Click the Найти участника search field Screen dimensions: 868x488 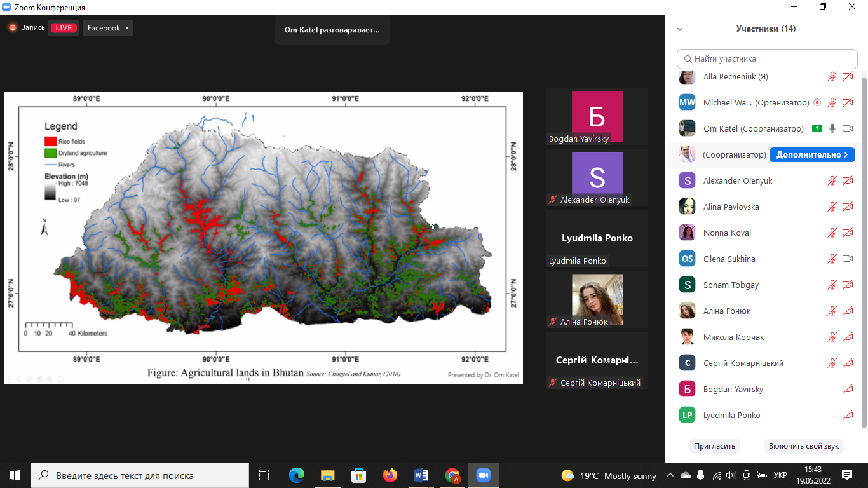point(767,58)
